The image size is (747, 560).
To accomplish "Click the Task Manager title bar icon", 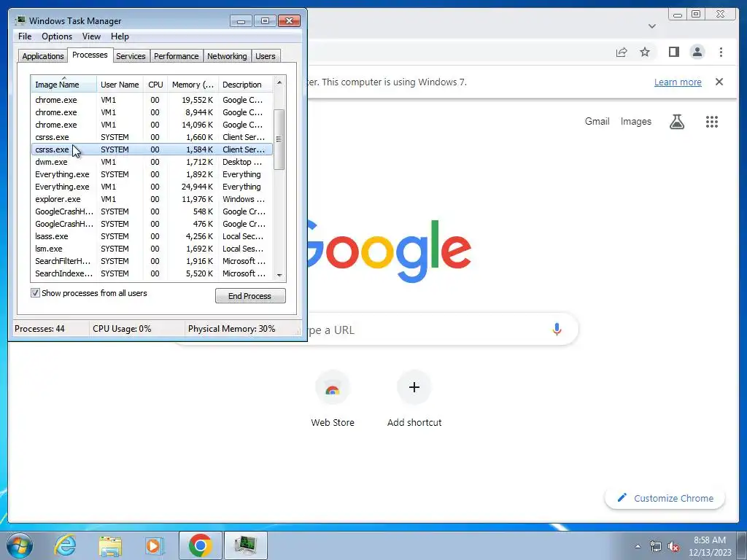I will [x=20, y=20].
